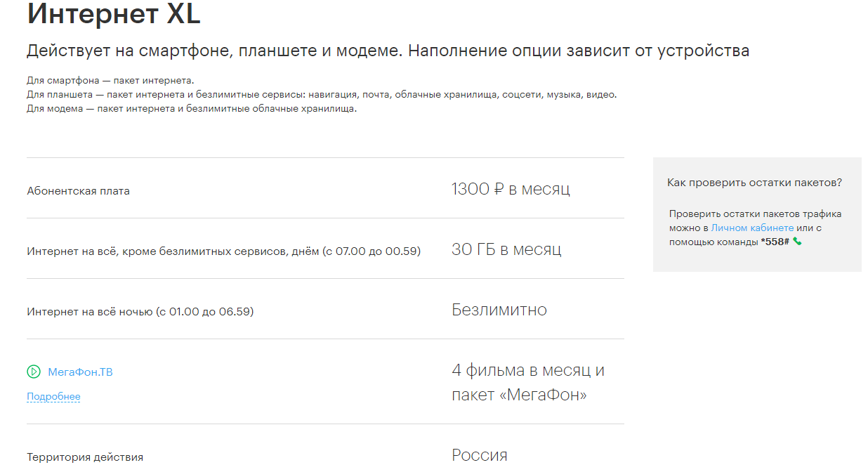Screen dimensions: 868x472
Task: Click the Как проверить остатки пакетов heading
Action: click(754, 183)
